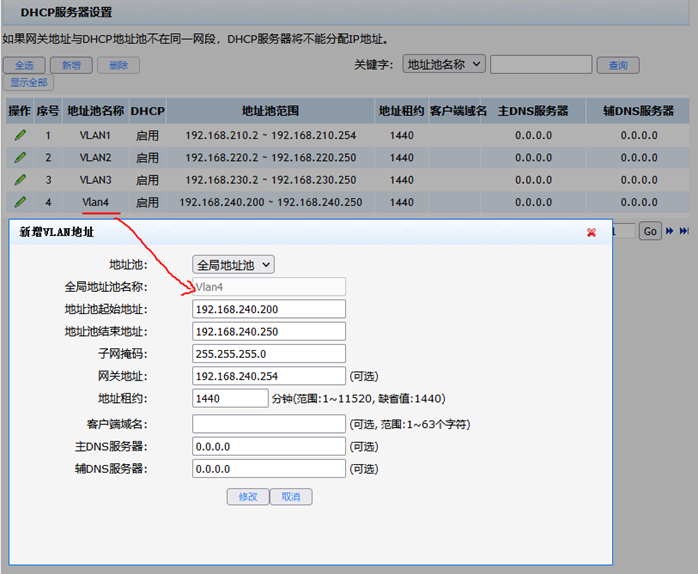Screen dimensions: 698x574
Task: Click 启用 status in VLAN1 row
Action: [147, 135]
